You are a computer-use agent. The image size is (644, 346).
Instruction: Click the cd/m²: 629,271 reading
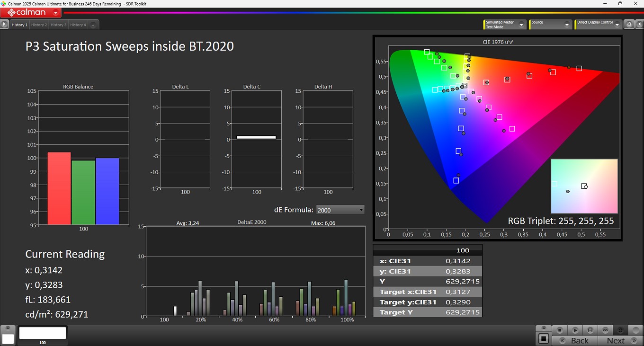(57, 314)
